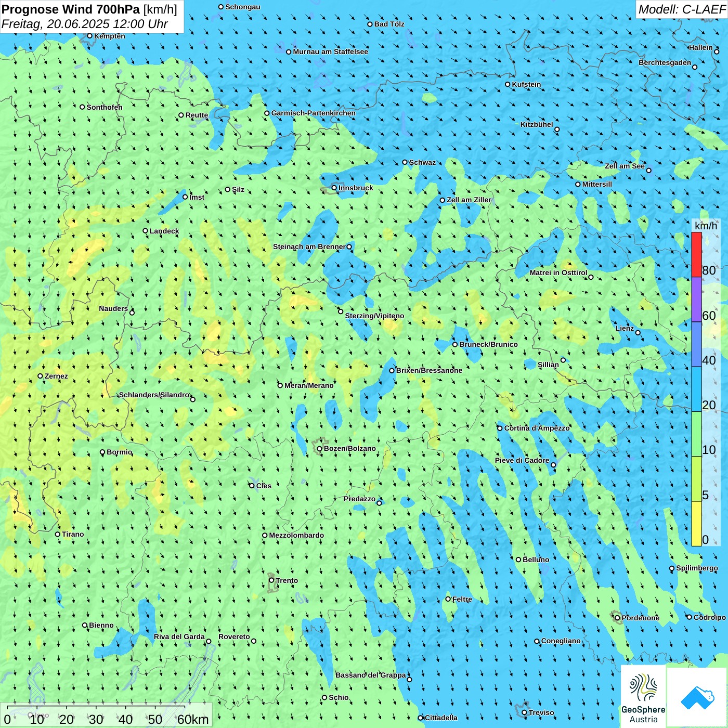Screen dimensions: 728x728
Task: Click the Treviso city label
Action: (541, 712)
